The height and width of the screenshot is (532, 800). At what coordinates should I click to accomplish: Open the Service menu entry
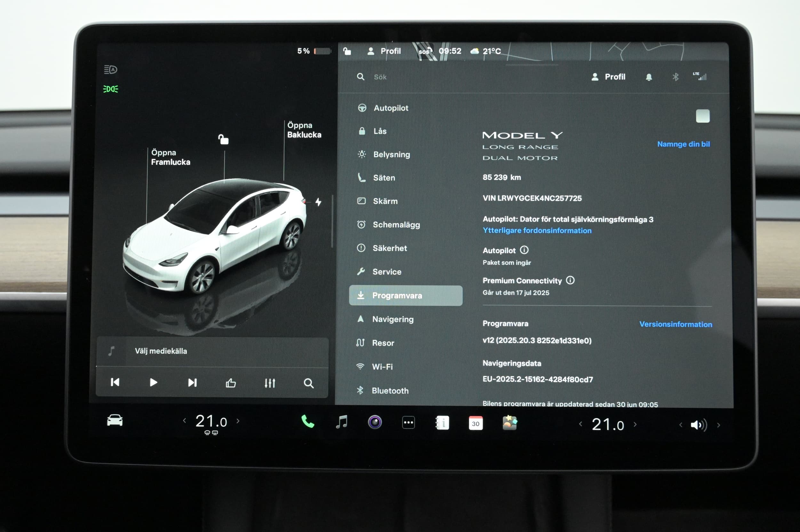[x=379, y=271]
